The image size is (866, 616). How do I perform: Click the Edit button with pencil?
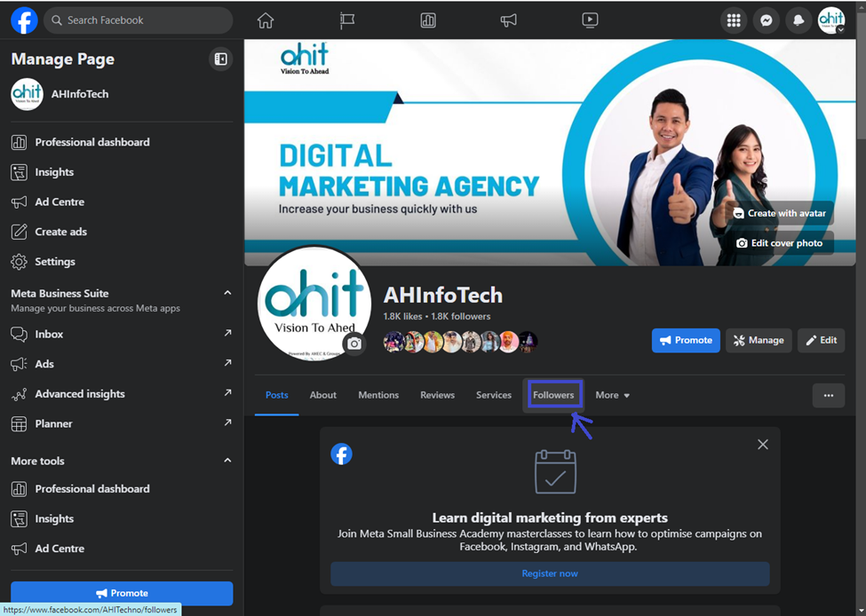point(821,340)
